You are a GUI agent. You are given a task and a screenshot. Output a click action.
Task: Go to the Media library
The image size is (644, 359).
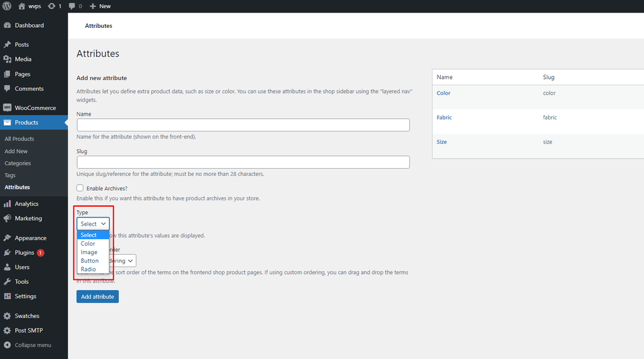[23, 59]
